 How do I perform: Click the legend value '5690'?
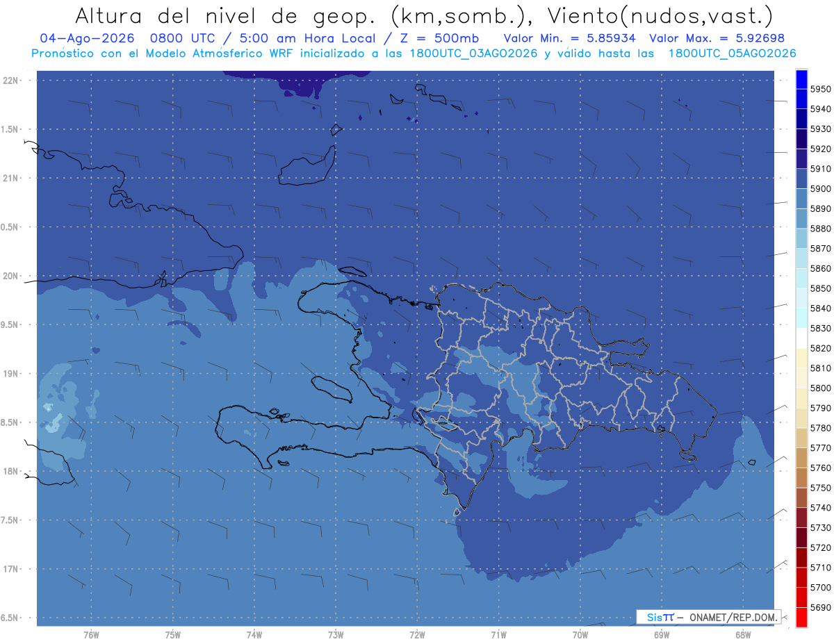click(820, 607)
